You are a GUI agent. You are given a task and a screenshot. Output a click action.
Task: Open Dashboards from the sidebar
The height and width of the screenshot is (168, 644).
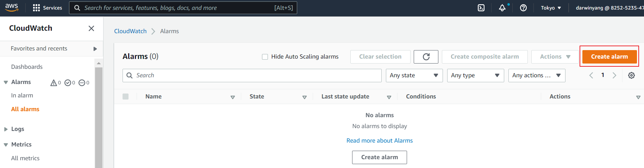click(27, 67)
